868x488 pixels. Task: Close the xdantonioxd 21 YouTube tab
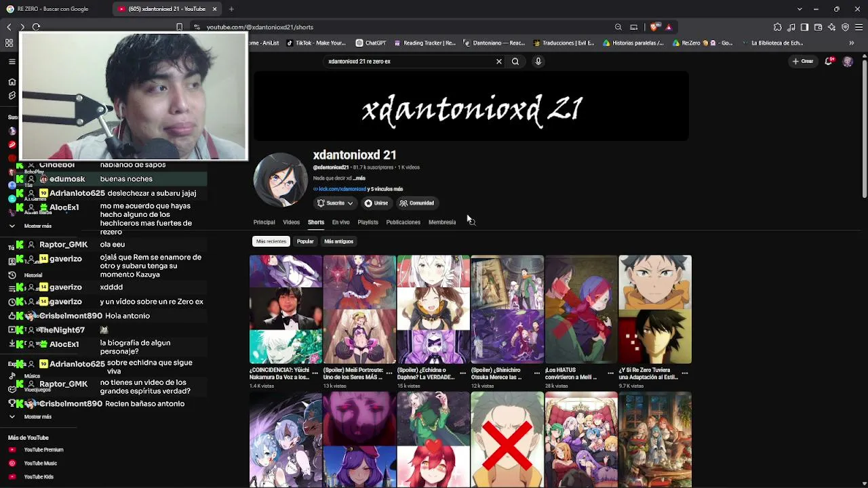[214, 9]
